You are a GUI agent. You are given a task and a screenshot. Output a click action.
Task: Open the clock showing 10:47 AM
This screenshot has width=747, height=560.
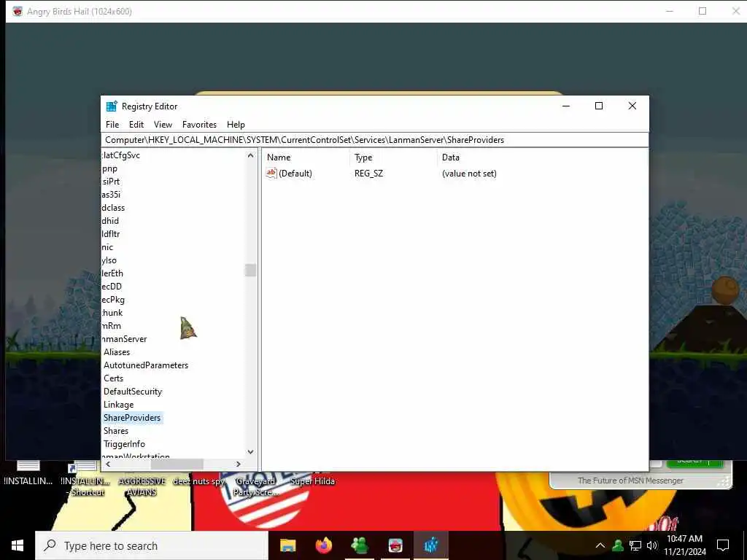[684, 545]
